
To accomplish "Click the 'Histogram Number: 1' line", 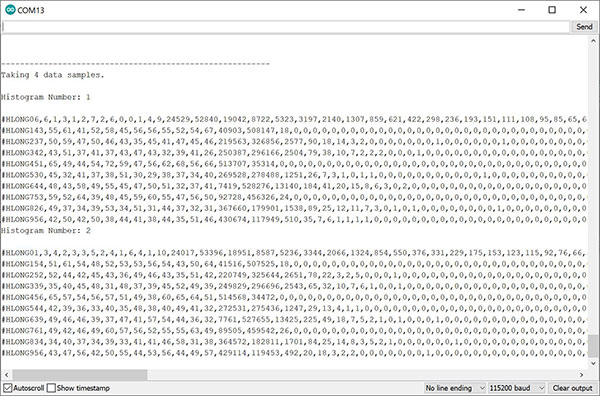I will click(x=46, y=97).
